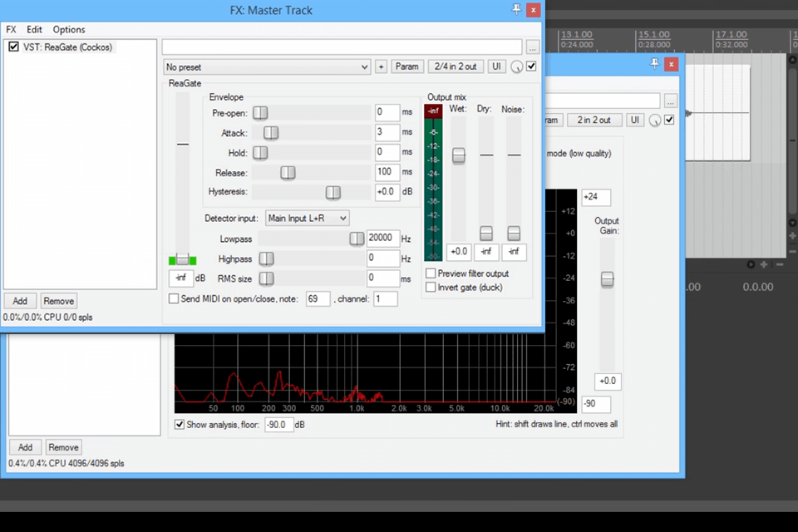Open the FX menu
The image size is (798, 532).
point(11,30)
